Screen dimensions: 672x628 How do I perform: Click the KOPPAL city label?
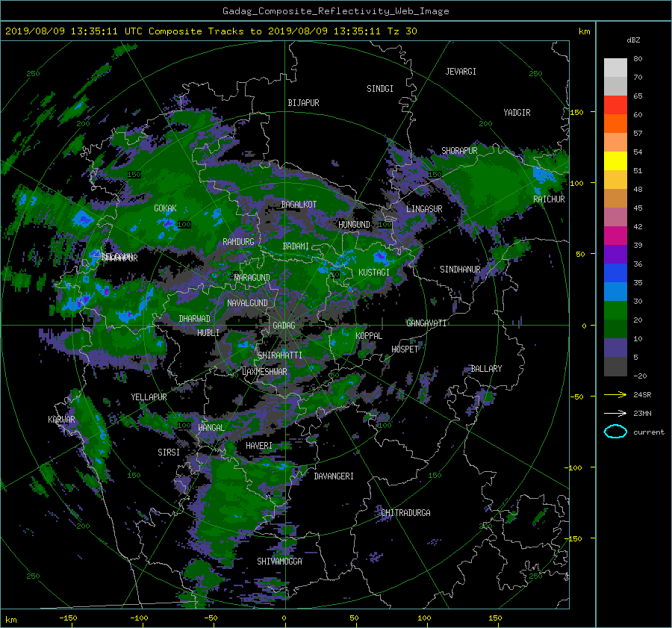pos(369,336)
